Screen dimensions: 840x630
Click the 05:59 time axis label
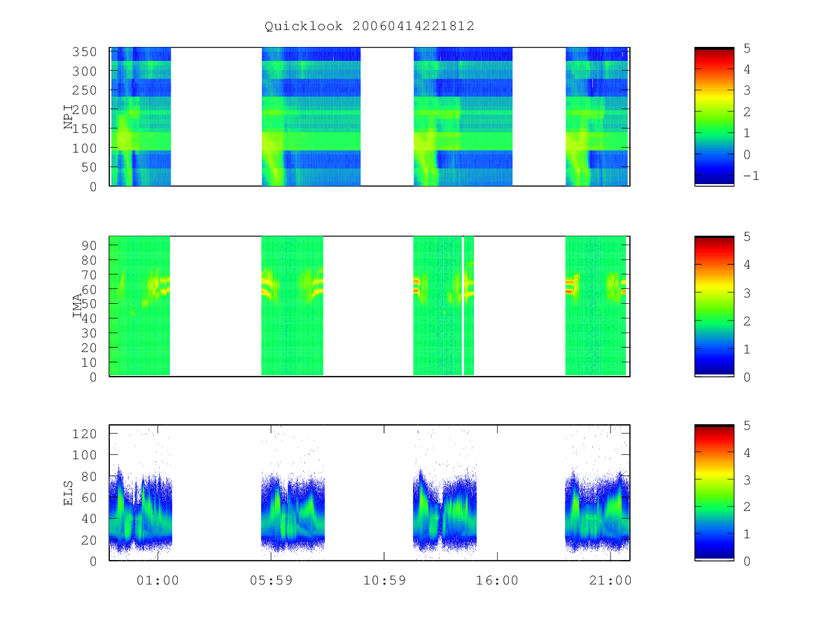pos(271,580)
